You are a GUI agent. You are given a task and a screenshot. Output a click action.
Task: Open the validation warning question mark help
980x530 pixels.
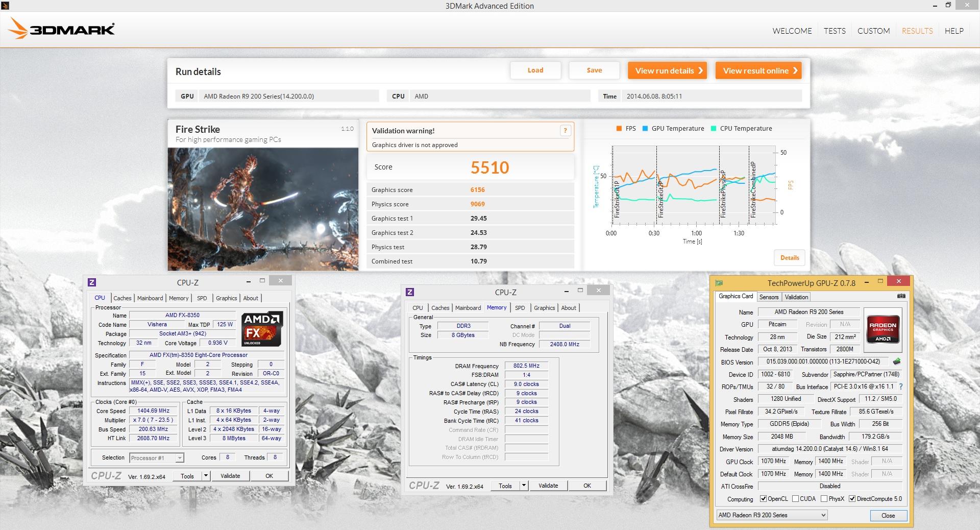(565, 131)
